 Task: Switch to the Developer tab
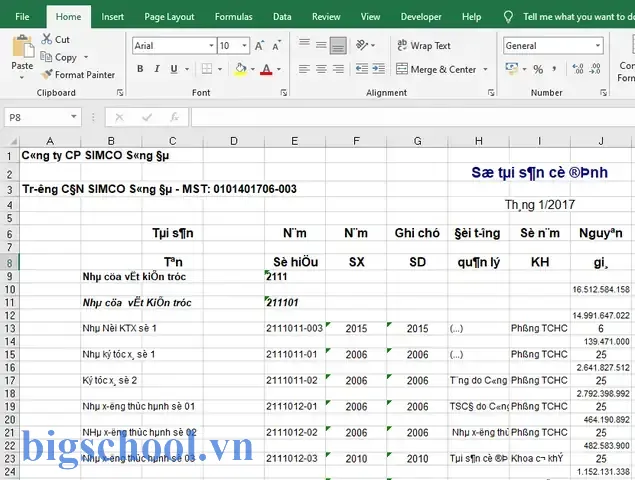pos(421,17)
